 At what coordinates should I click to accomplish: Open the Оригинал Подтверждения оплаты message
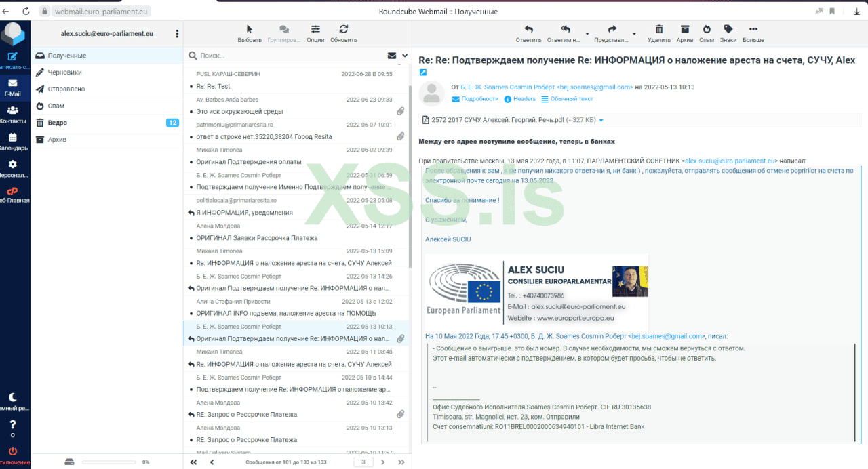(297, 156)
